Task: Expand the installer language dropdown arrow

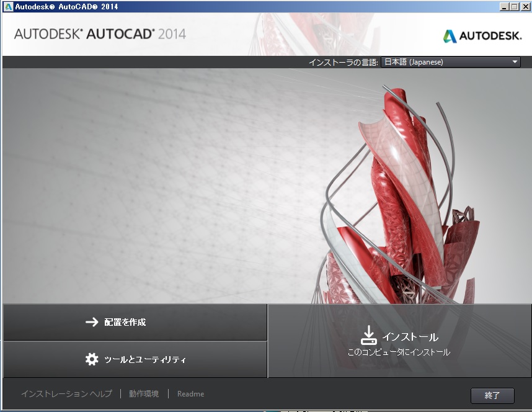Action: coord(515,62)
